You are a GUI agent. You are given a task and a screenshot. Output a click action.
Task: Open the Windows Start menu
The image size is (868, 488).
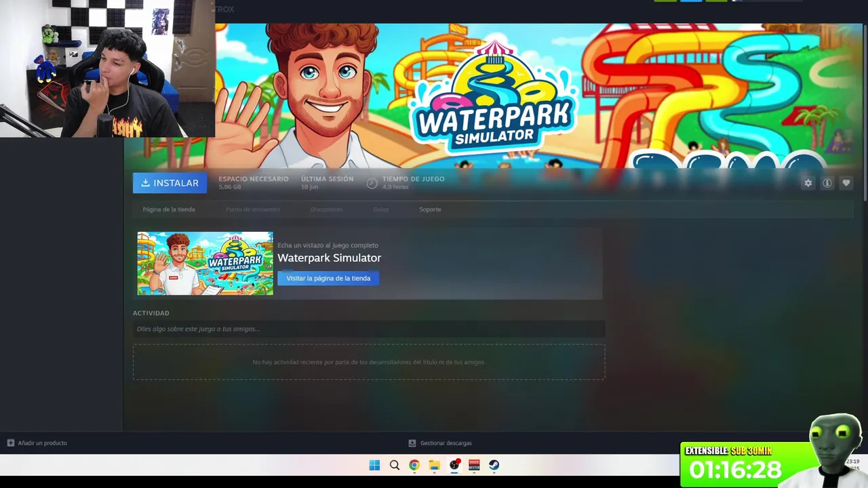point(374,465)
